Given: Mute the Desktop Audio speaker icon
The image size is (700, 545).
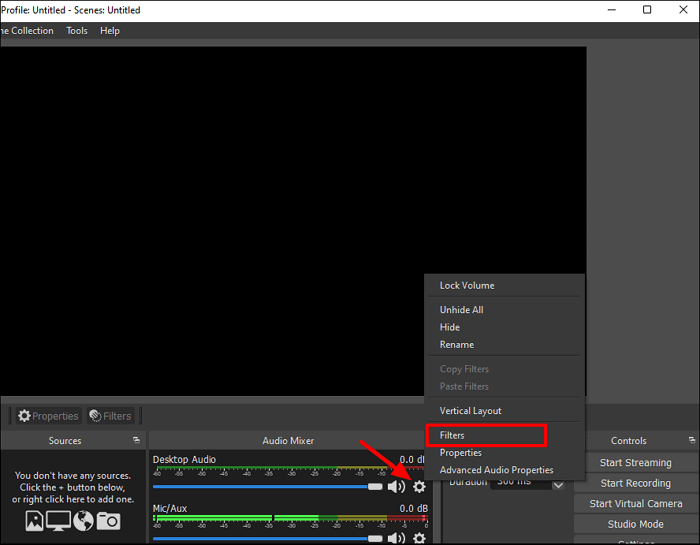Looking at the screenshot, I should click(x=396, y=486).
